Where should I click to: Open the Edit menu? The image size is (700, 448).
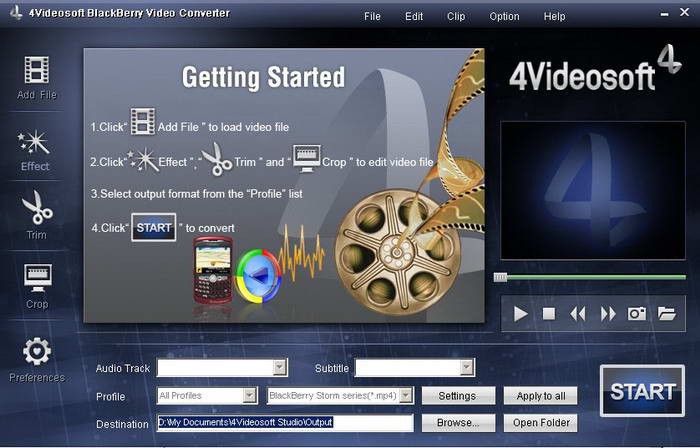click(414, 17)
